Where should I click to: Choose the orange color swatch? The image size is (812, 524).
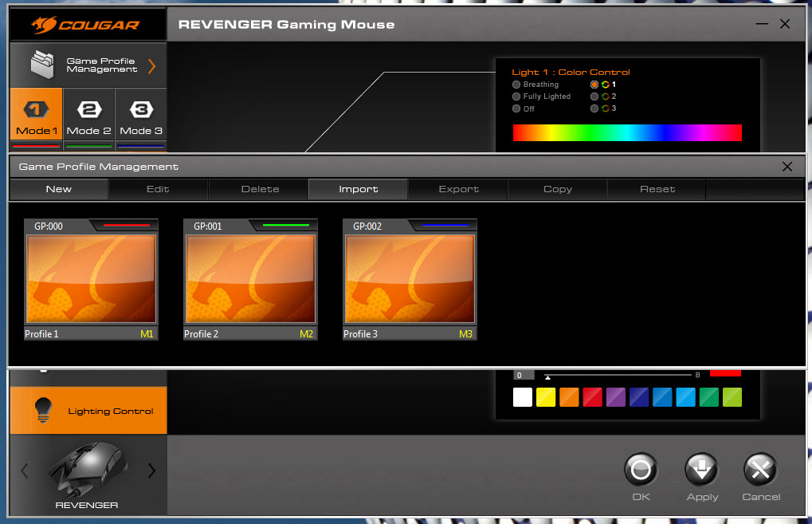[569, 397]
